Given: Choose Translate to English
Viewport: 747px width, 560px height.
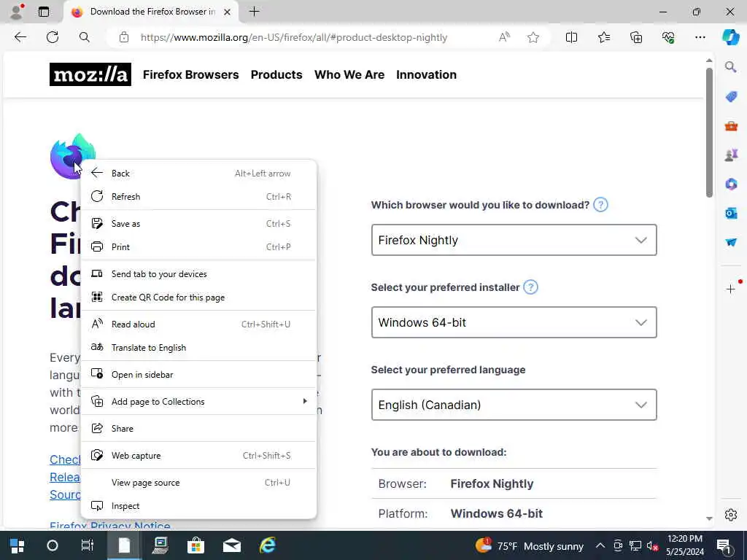Looking at the screenshot, I should pyautogui.click(x=198, y=348).
